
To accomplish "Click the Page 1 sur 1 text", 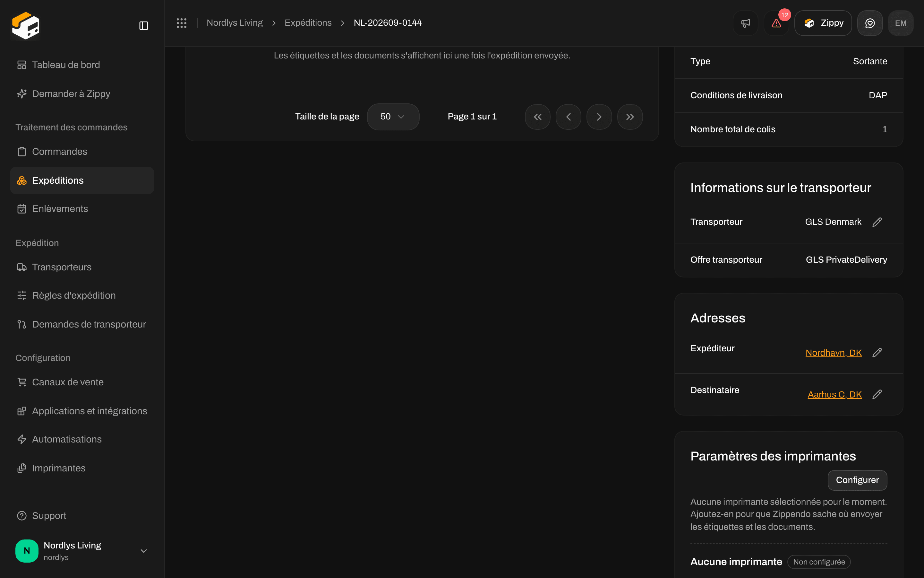I will 472,117.
